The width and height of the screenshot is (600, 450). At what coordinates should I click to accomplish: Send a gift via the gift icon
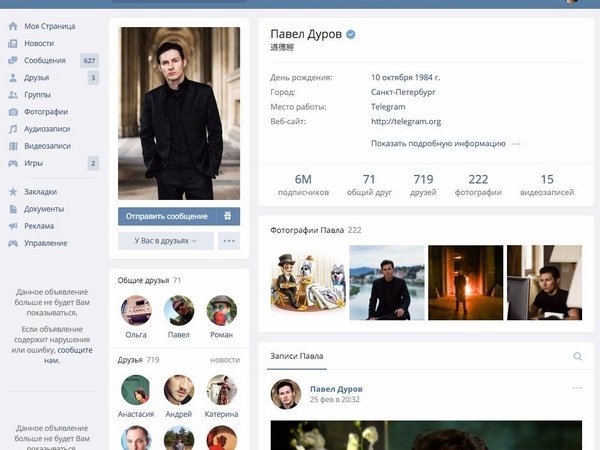228,216
